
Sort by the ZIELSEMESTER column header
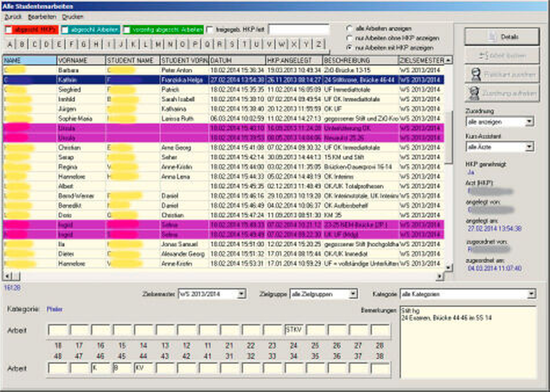click(x=421, y=60)
